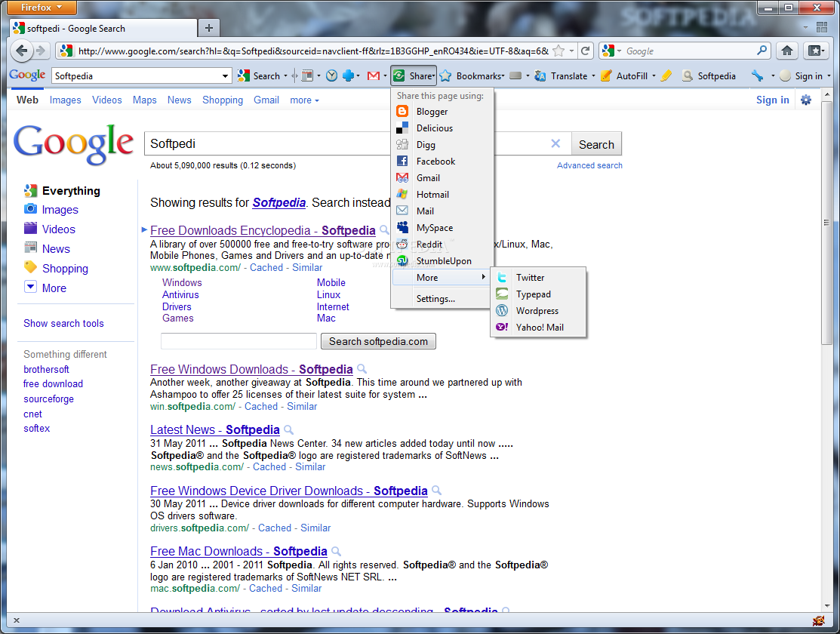
Task: Select Reddit in the Share menu
Action: coord(442,245)
